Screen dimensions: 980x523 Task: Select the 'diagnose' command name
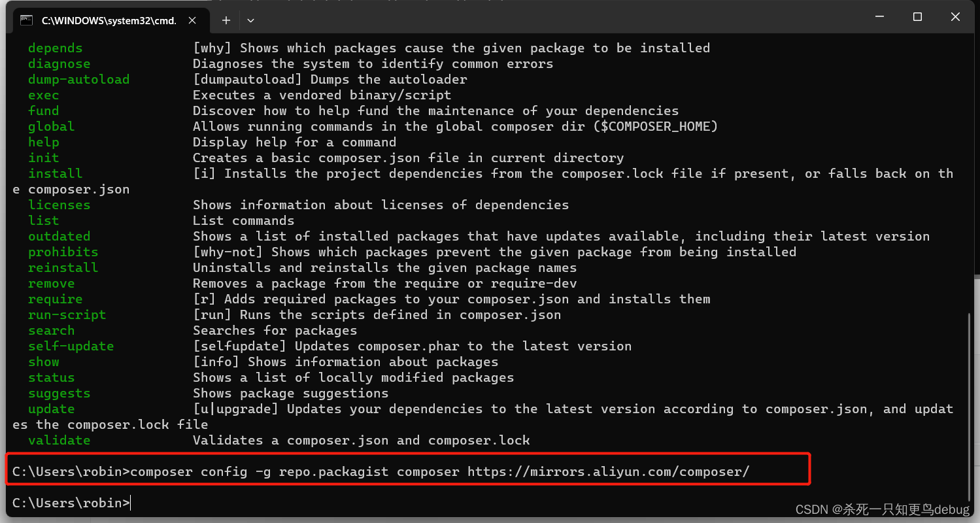pyautogui.click(x=59, y=63)
